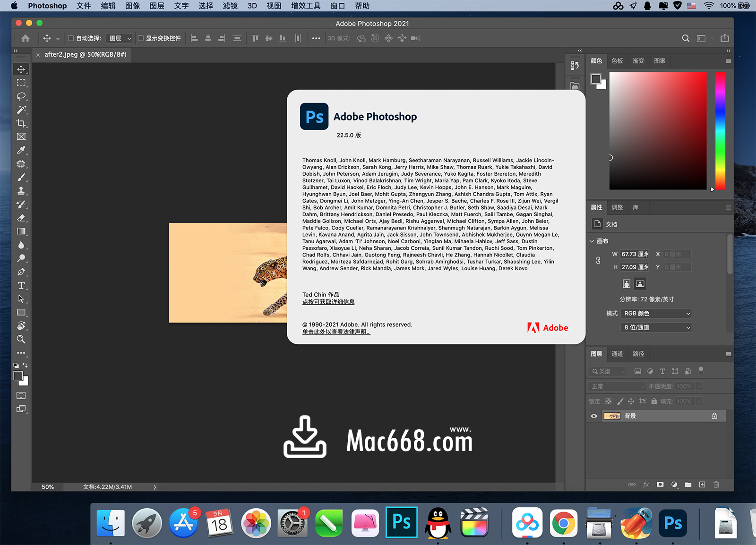
Task: Open the 模式 RGB 颜色 dropdown
Action: pos(656,314)
